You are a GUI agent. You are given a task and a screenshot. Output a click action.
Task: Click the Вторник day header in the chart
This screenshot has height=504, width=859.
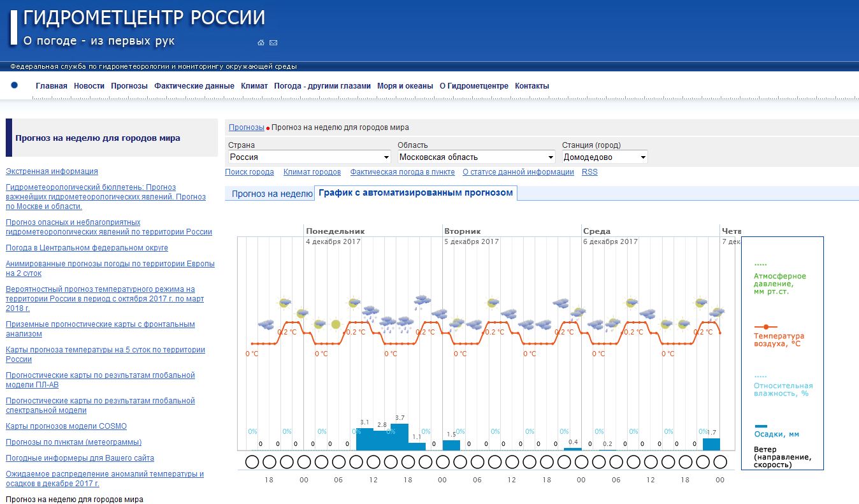pos(462,231)
